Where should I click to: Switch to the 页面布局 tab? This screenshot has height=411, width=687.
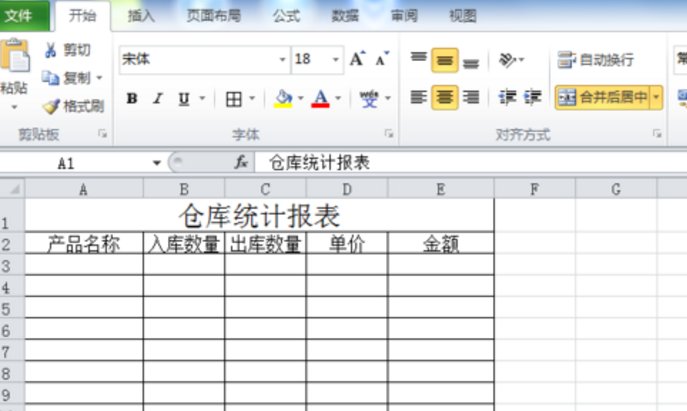pyautogui.click(x=214, y=16)
